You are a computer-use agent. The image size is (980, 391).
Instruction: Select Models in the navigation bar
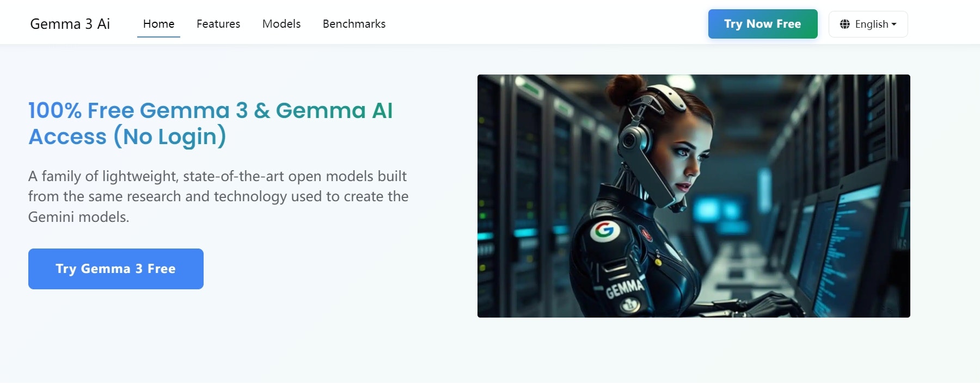pos(281,24)
